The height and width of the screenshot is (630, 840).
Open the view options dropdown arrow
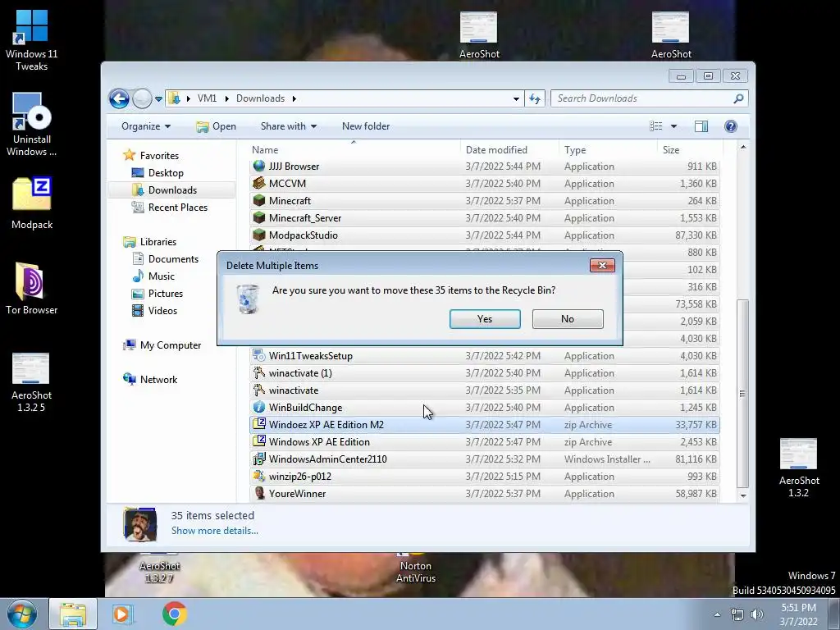674,126
